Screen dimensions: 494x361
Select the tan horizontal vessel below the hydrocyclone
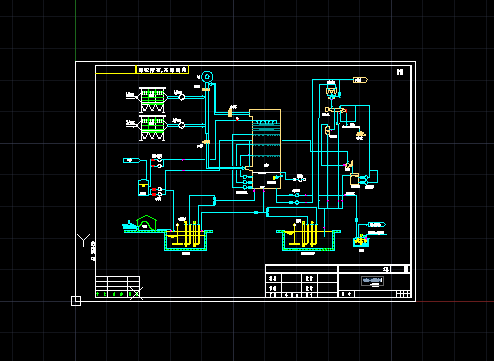335,110
